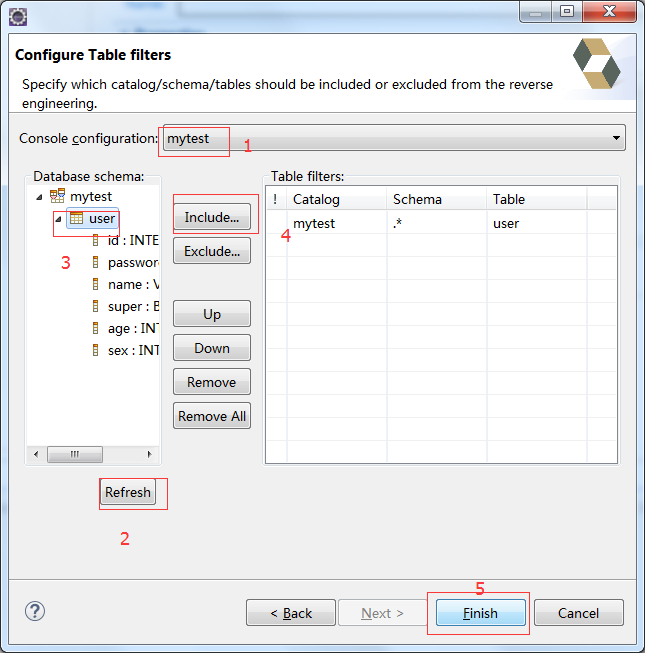
Task: Click 'mytest' catalog cell in Table filters
Action: click(336, 223)
